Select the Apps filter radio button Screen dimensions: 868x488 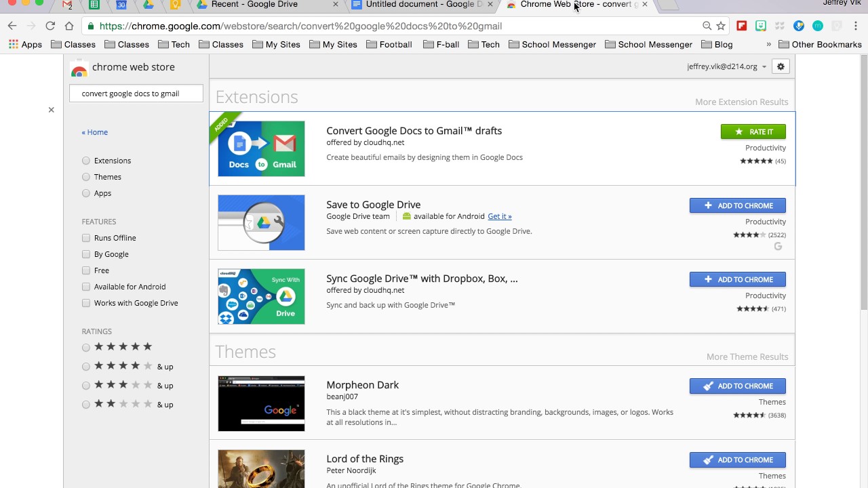coord(86,193)
